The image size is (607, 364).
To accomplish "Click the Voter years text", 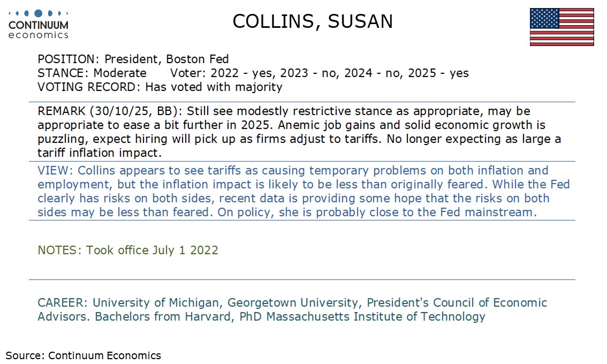I will pos(320,73).
